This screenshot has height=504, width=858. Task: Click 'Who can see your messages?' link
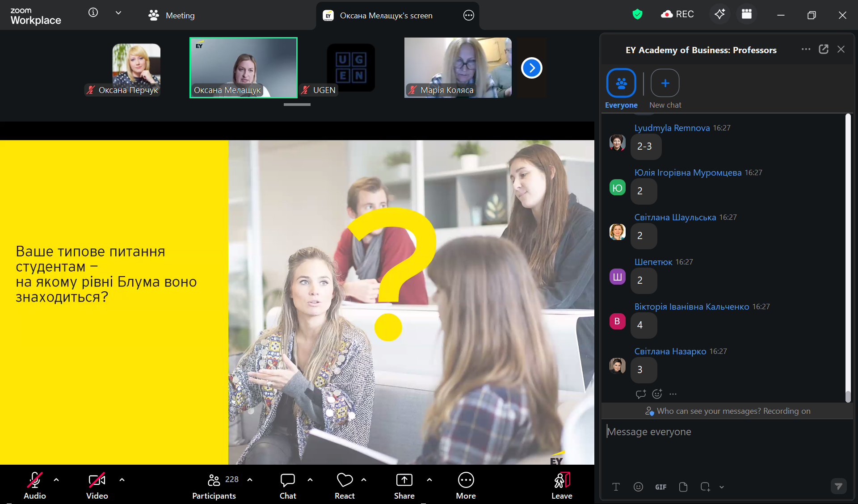tap(708, 411)
